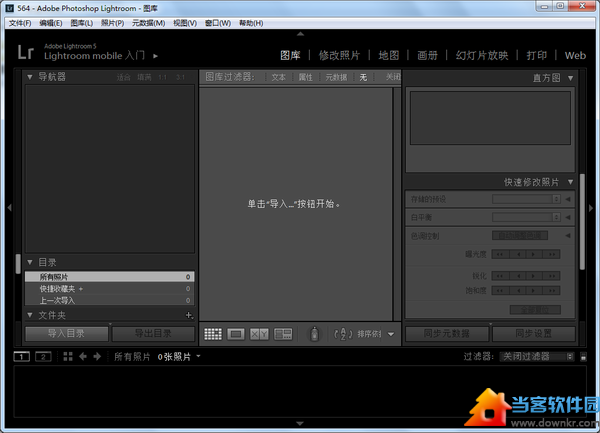Click main window display button 1
The width and height of the screenshot is (600, 433).
click(21, 356)
